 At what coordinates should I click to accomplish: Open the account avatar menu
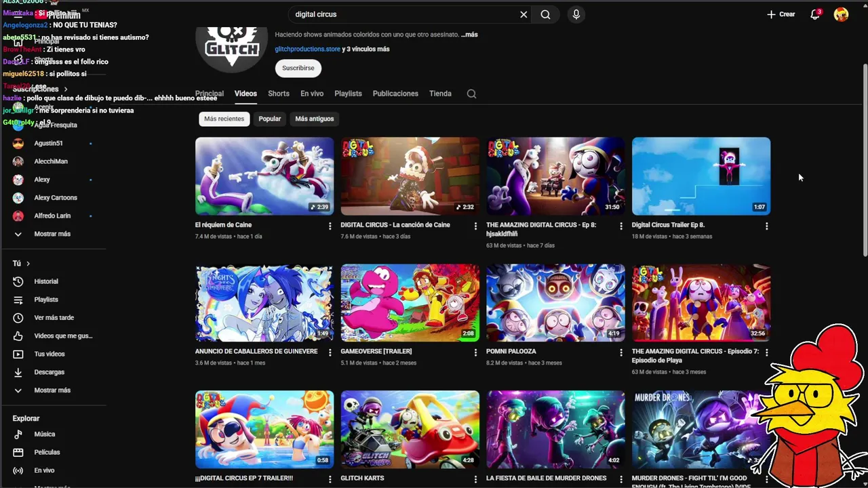pyautogui.click(x=841, y=14)
